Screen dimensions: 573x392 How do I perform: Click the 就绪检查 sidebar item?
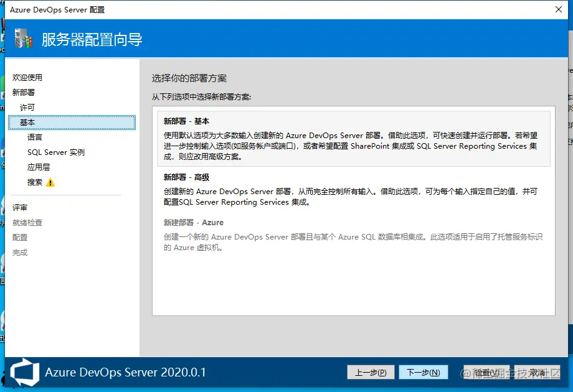point(27,223)
